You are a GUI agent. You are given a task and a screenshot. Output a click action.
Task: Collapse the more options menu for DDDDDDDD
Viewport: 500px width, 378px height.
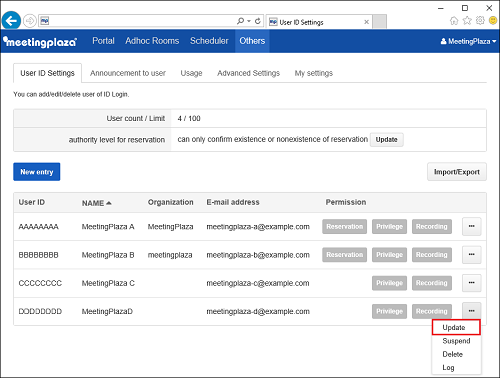click(471, 311)
